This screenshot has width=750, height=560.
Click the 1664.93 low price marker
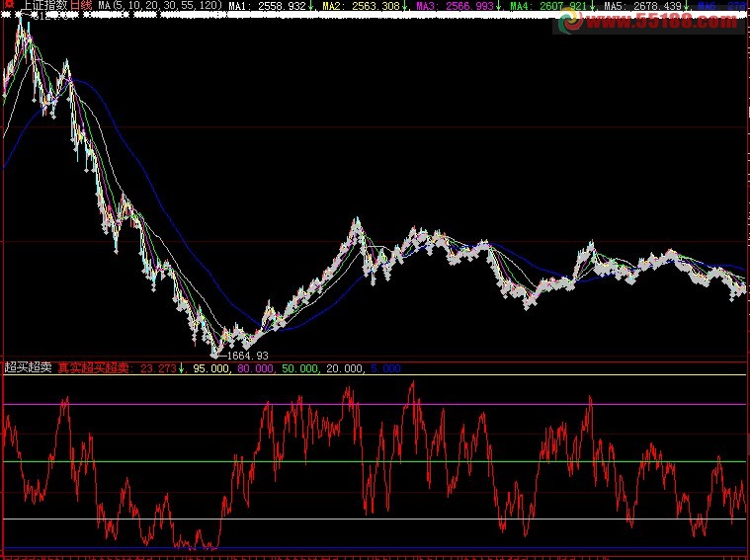click(247, 356)
